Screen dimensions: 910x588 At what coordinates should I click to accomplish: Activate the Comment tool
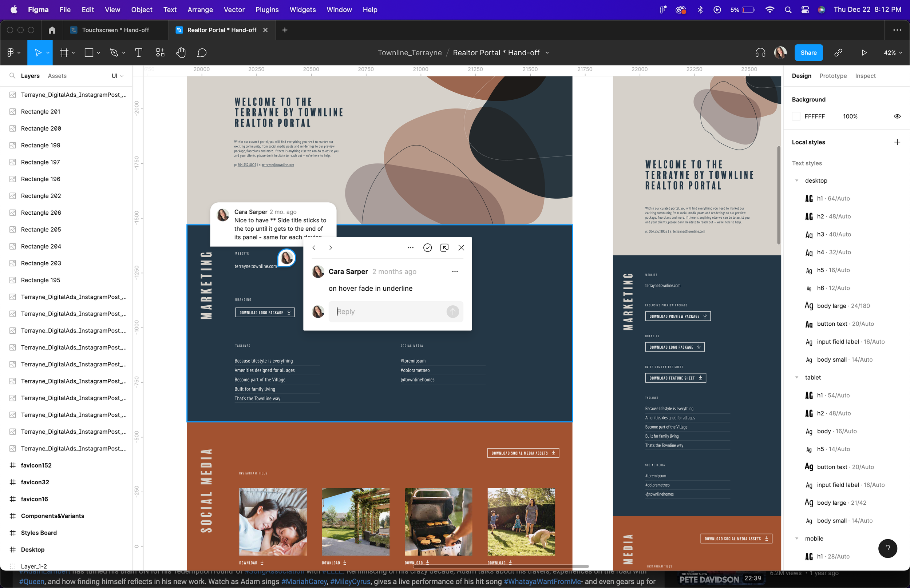coord(202,53)
